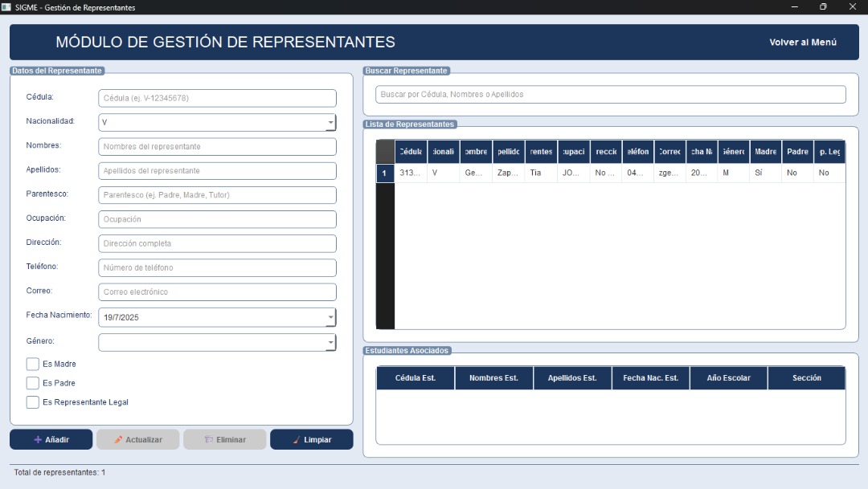Expand the Fecha Nacimiento date picker
Viewport: 868px width, 489px height.
click(x=330, y=318)
